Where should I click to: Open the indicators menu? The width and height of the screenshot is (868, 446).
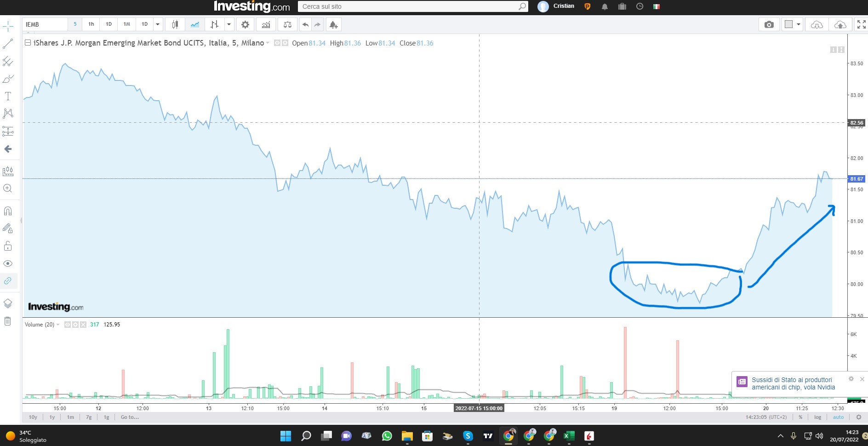[266, 24]
